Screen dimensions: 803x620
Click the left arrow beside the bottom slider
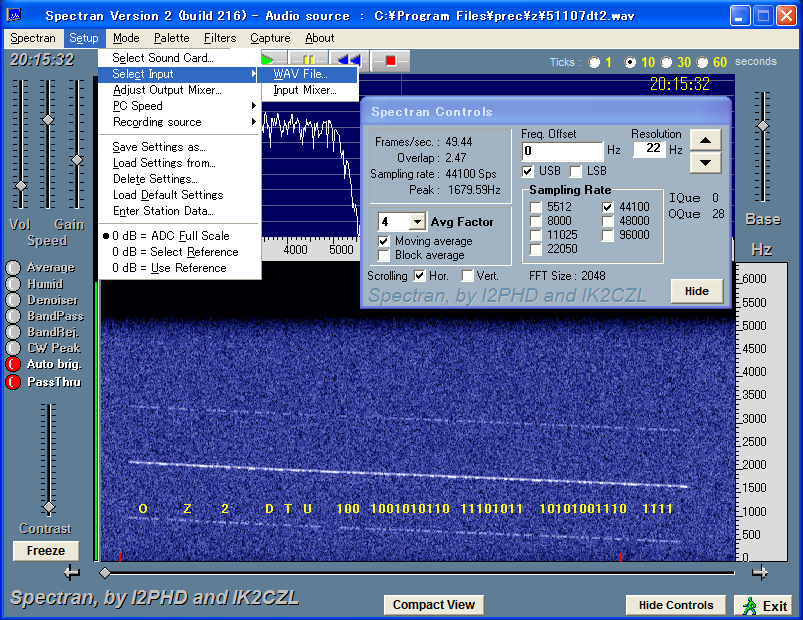(x=72, y=572)
